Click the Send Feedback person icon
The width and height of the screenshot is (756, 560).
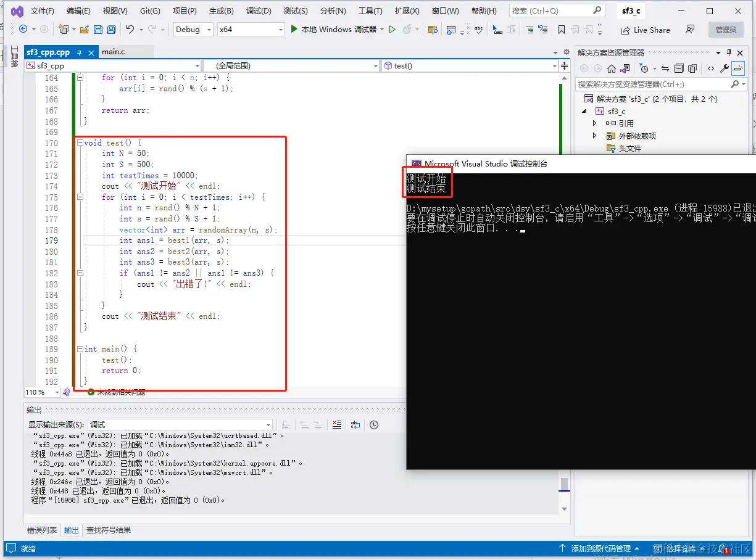690,29
